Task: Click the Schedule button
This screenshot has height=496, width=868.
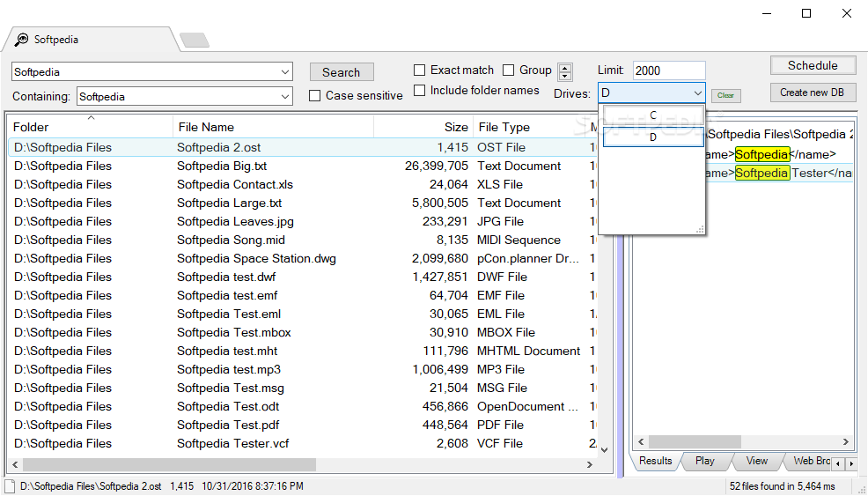Action: click(x=813, y=65)
